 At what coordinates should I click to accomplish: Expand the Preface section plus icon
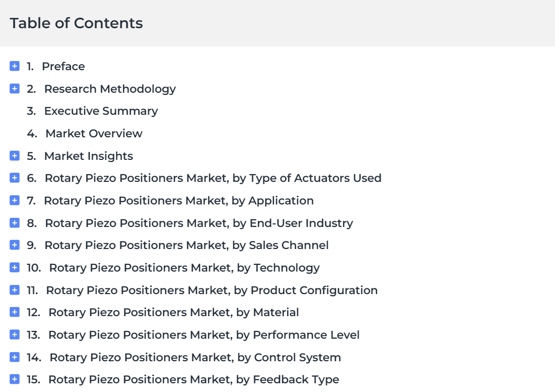click(14, 66)
